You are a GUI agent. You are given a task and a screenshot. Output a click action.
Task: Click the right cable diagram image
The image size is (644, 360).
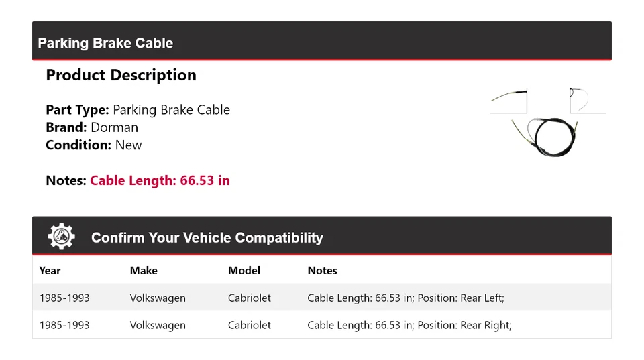[x=586, y=101]
